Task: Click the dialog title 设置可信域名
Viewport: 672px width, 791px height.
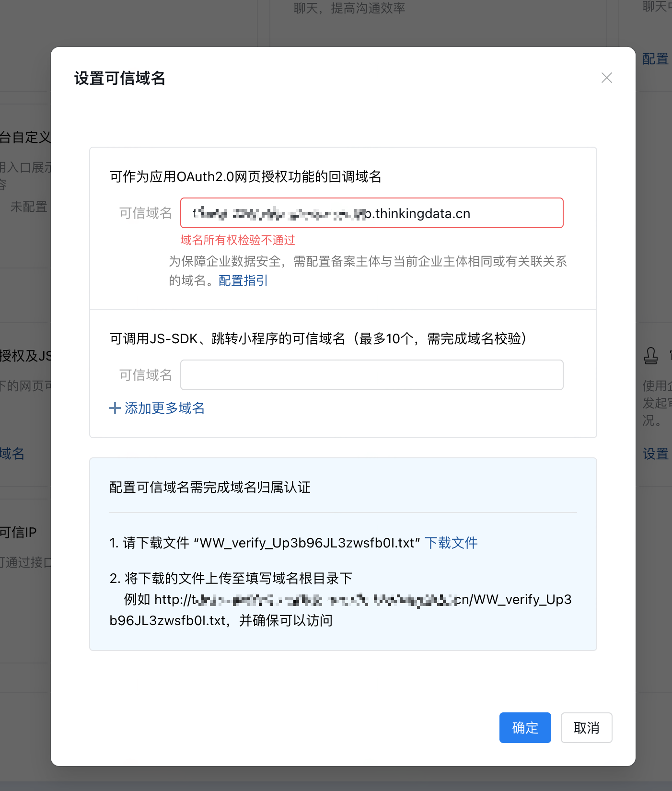Action: 120,78
